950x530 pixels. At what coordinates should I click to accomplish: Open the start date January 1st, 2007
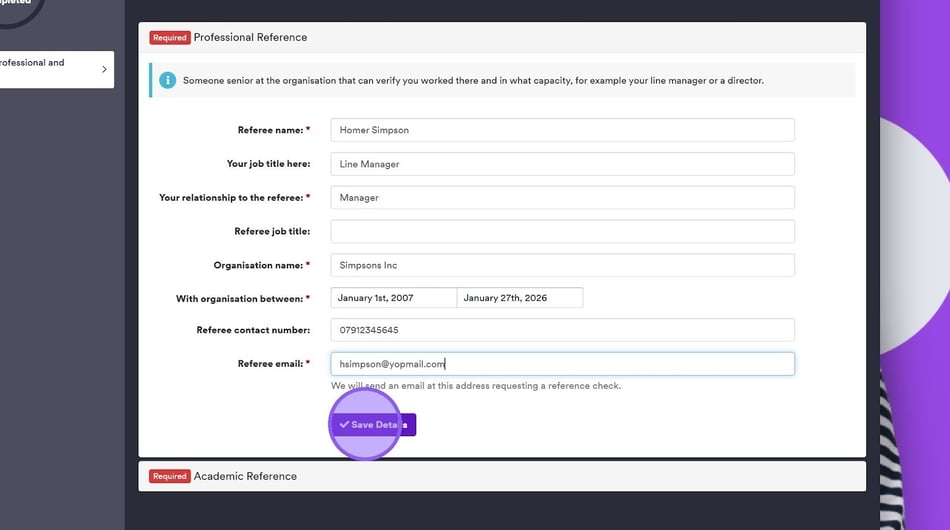coord(393,298)
